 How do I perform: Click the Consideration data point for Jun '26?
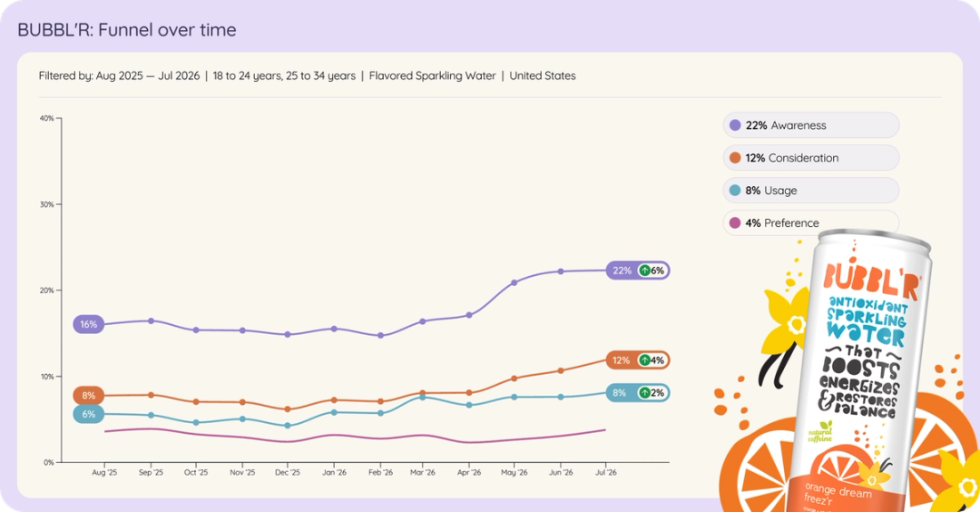pos(561,370)
